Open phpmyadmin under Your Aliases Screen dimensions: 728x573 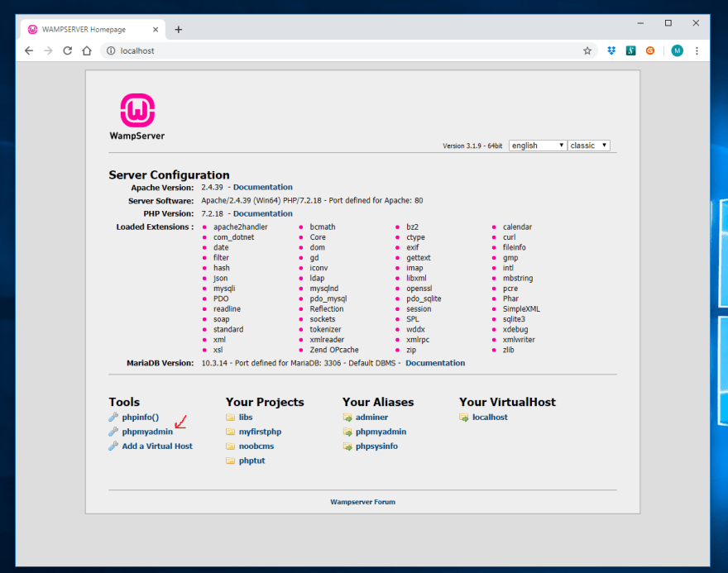coord(381,432)
